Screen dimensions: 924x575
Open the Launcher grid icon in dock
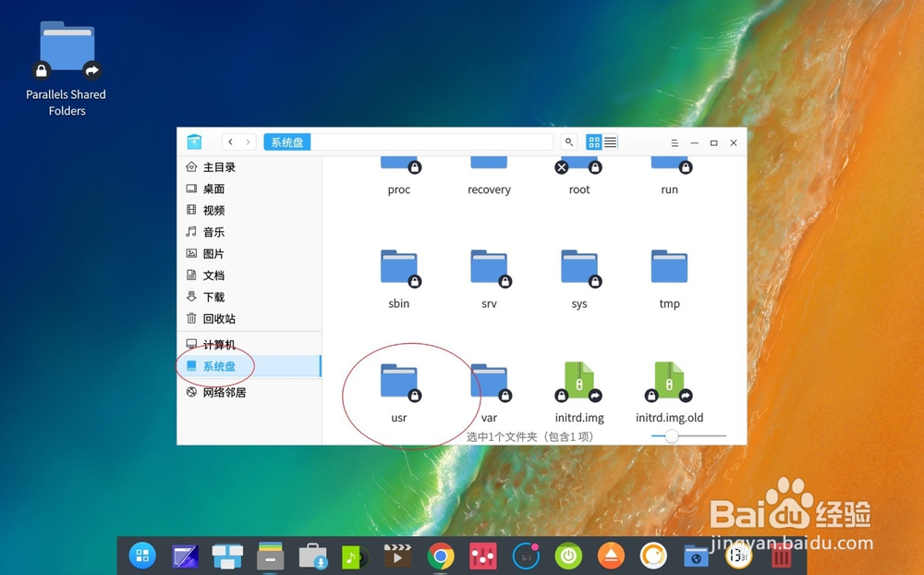click(141, 556)
